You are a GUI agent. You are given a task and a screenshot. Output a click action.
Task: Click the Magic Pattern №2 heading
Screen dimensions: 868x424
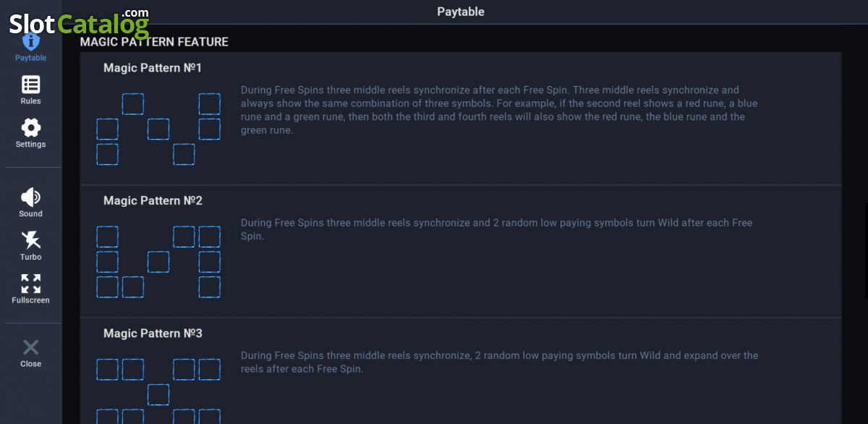point(153,200)
